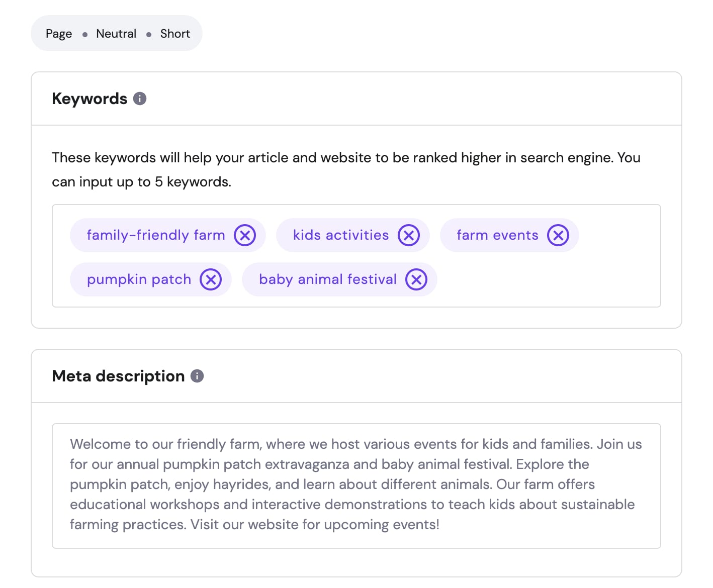
Task: Remove the "pumpkin patch" keyword
Action: tap(212, 279)
